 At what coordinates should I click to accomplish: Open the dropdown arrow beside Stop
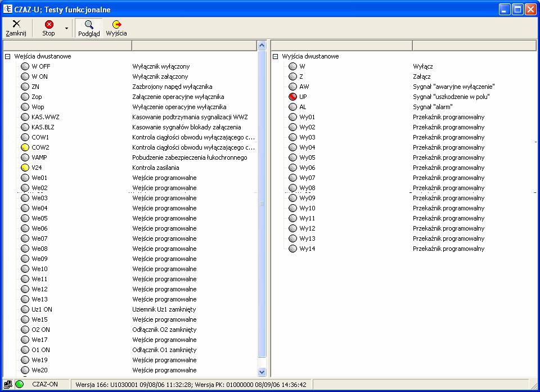tap(66, 28)
